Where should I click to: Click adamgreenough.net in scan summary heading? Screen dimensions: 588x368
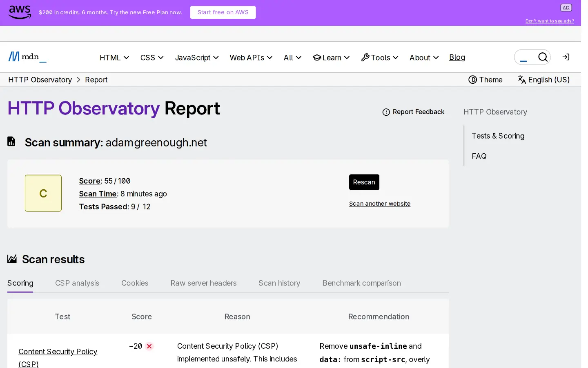click(156, 143)
